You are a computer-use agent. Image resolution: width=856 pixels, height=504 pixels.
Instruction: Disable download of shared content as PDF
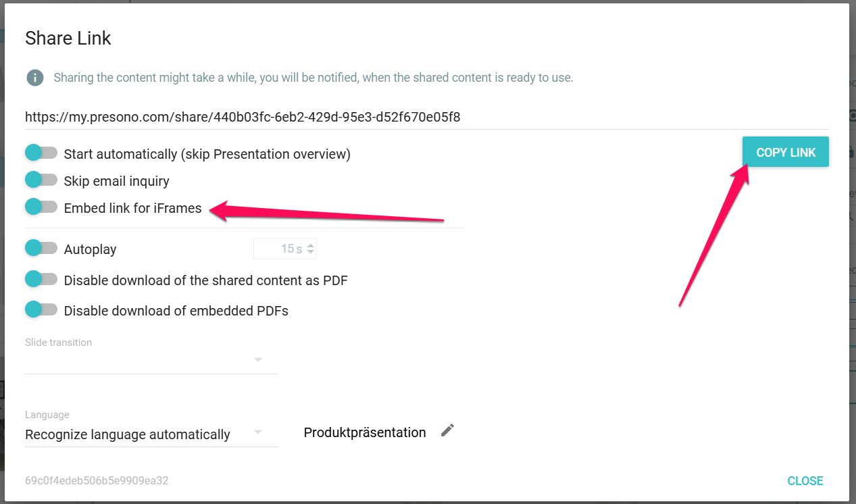pyautogui.click(x=41, y=279)
